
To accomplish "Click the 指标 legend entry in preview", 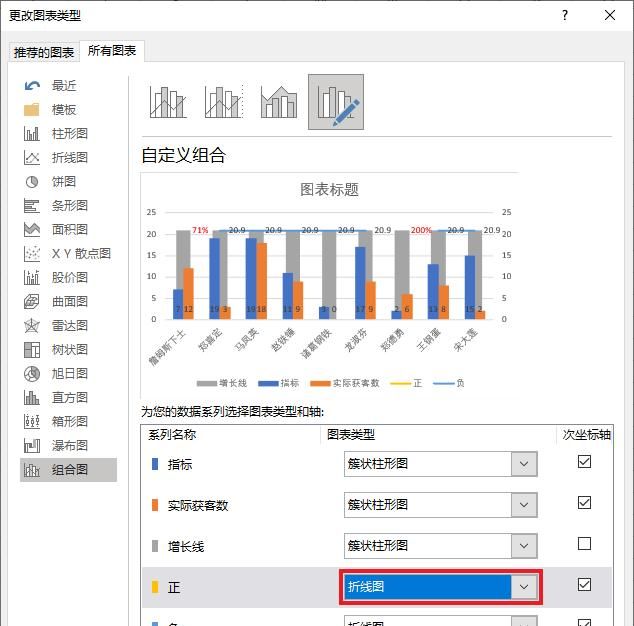I will [x=279, y=383].
